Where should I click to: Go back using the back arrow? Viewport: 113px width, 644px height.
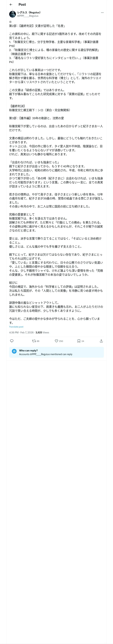11,5
